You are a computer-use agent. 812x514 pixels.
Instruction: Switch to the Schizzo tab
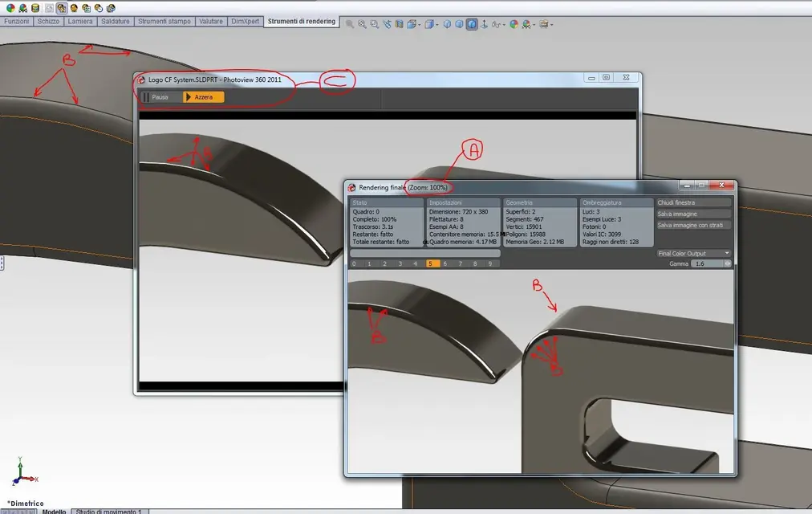pyautogui.click(x=48, y=21)
